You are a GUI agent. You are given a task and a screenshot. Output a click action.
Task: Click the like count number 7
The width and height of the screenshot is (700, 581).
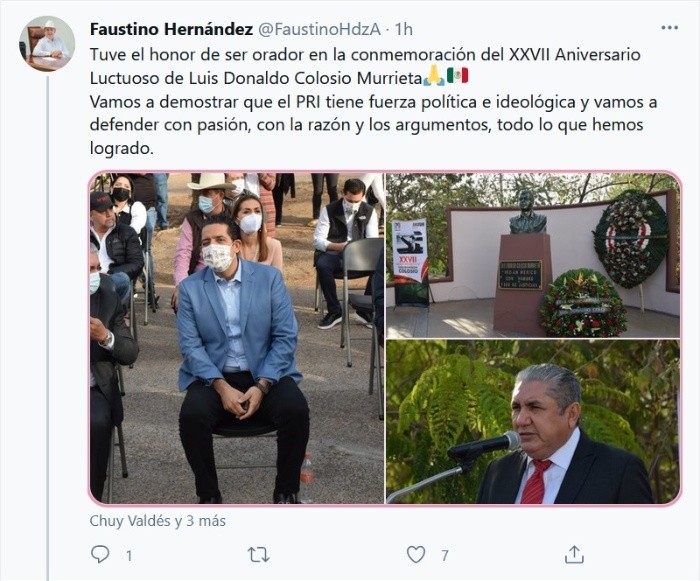(445, 556)
